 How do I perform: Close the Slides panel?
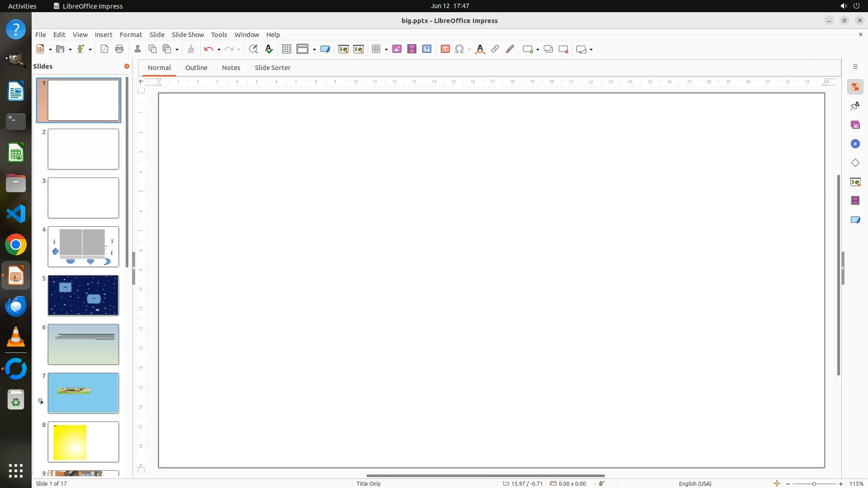[x=127, y=66]
